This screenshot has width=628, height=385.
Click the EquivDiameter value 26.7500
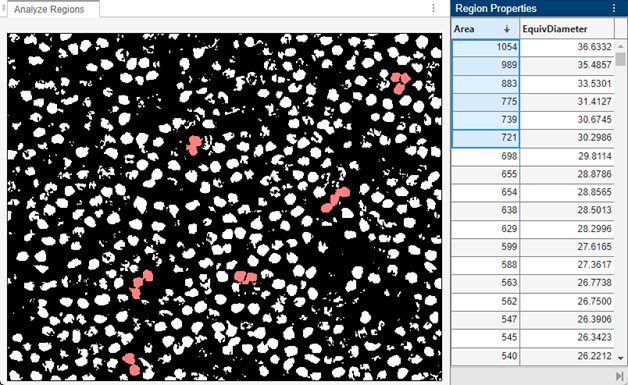point(594,301)
